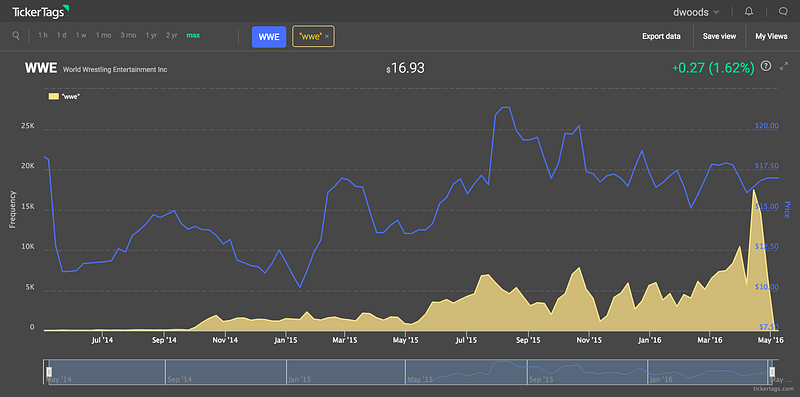
Task: Click the navigator range selection area
Action: (411, 371)
